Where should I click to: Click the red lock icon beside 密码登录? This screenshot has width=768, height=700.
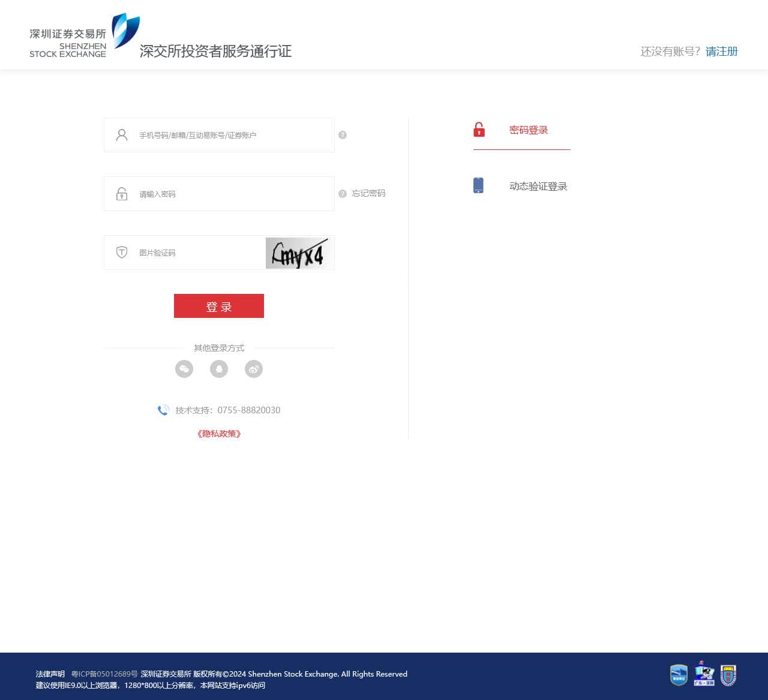pos(478,130)
